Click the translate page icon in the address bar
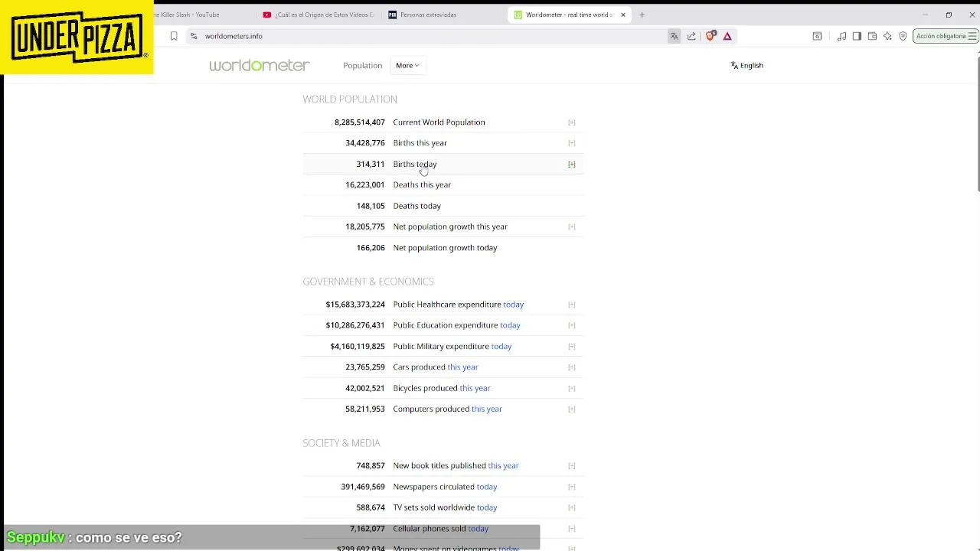The width and height of the screenshot is (980, 551). pos(674,36)
